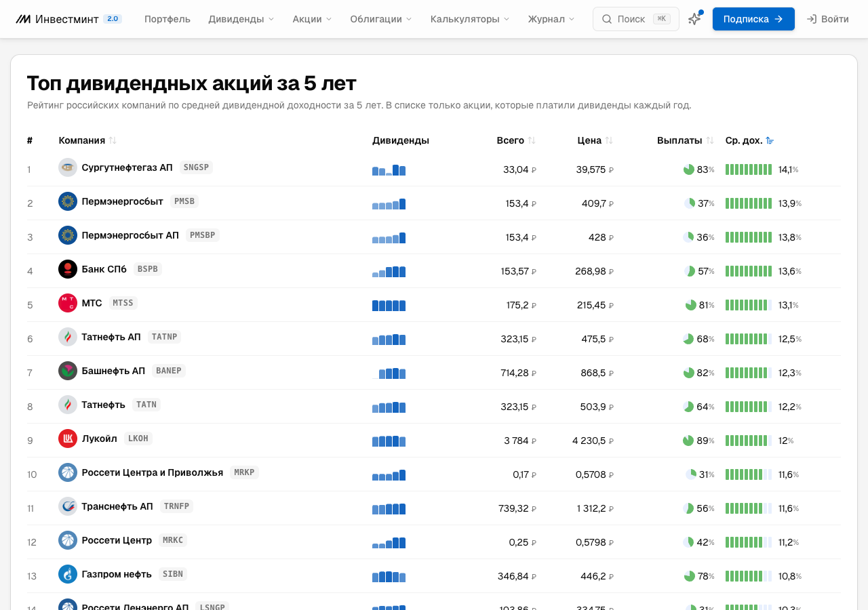
Task: Click the dividend bar chart for Башнефть АП
Action: [x=389, y=373]
